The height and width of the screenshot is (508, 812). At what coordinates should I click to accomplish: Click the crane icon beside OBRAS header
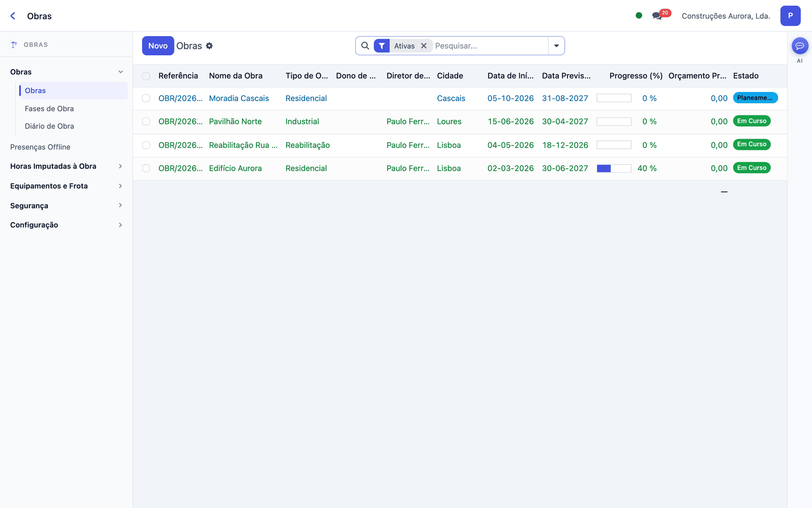point(14,45)
